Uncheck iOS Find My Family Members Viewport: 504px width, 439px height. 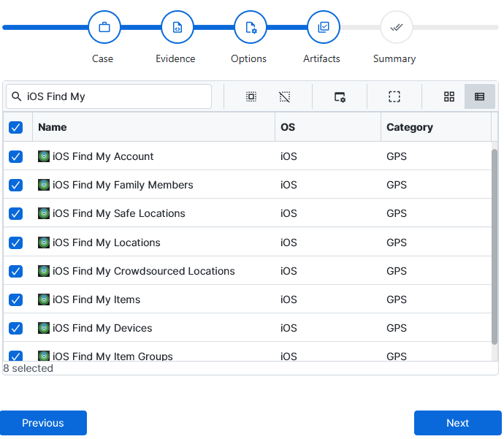tap(16, 185)
